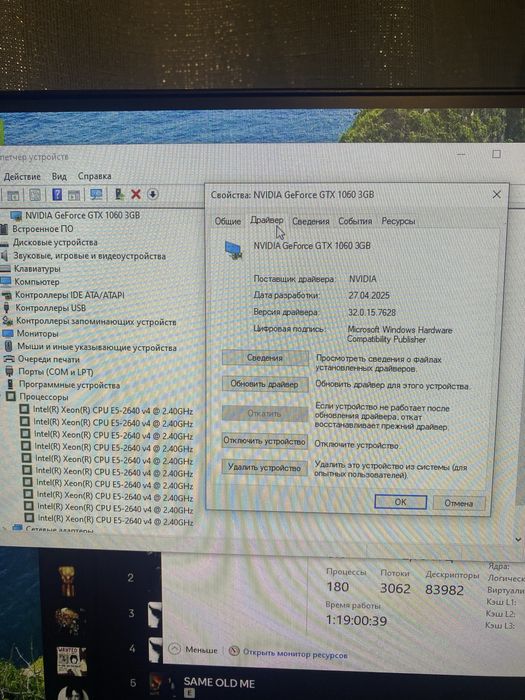Click the Удалить устройство button
The width and height of the screenshot is (525, 700).
tap(265, 468)
